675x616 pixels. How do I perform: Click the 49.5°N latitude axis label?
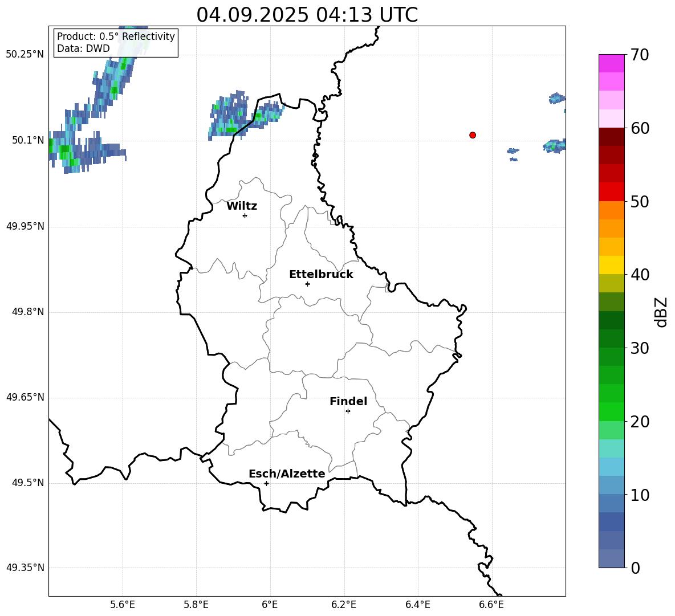pos(27,483)
